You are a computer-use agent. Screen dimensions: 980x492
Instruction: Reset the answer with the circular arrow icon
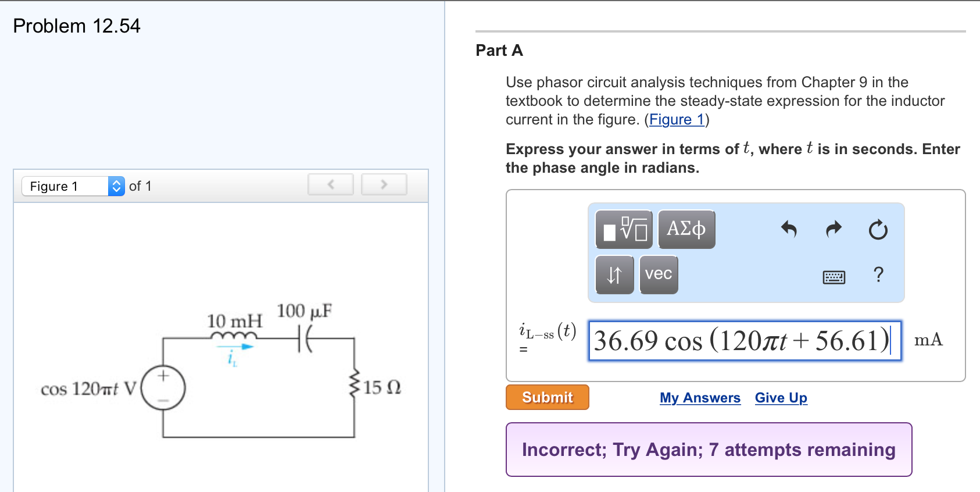(878, 230)
